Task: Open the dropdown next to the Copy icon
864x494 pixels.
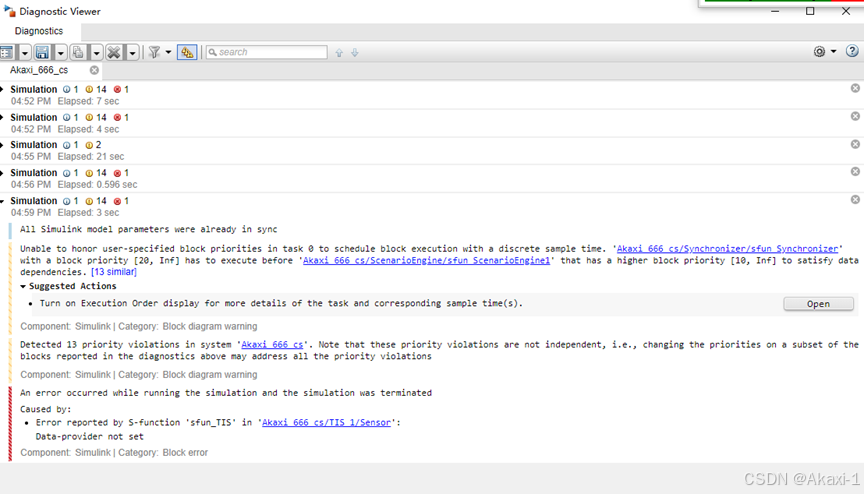Action: (96, 53)
